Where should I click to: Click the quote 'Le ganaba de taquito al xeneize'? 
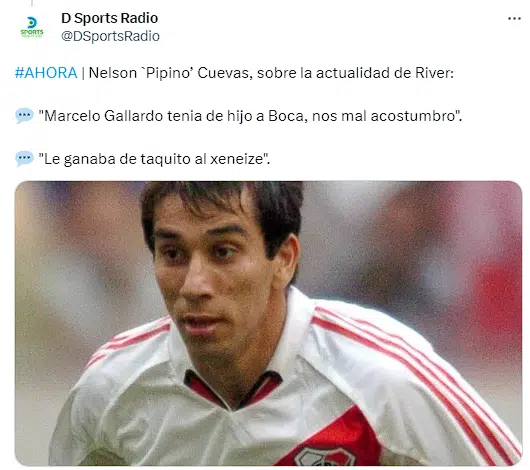click(154, 159)
